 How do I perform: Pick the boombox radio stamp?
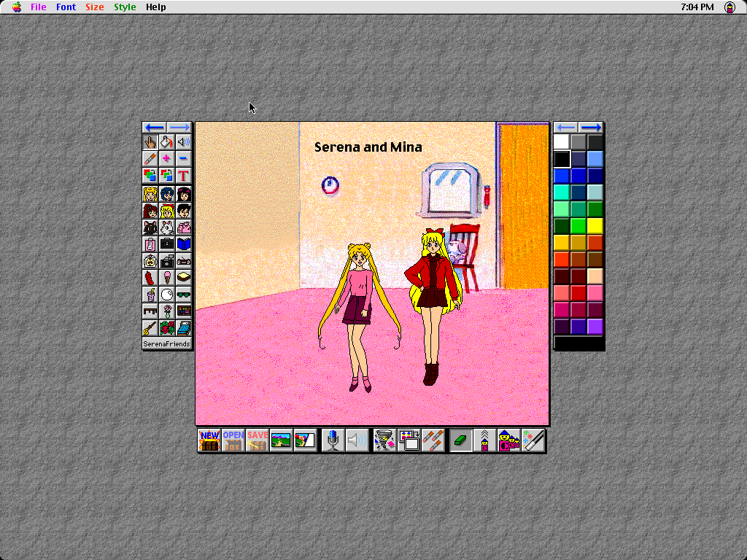point(183,261)
